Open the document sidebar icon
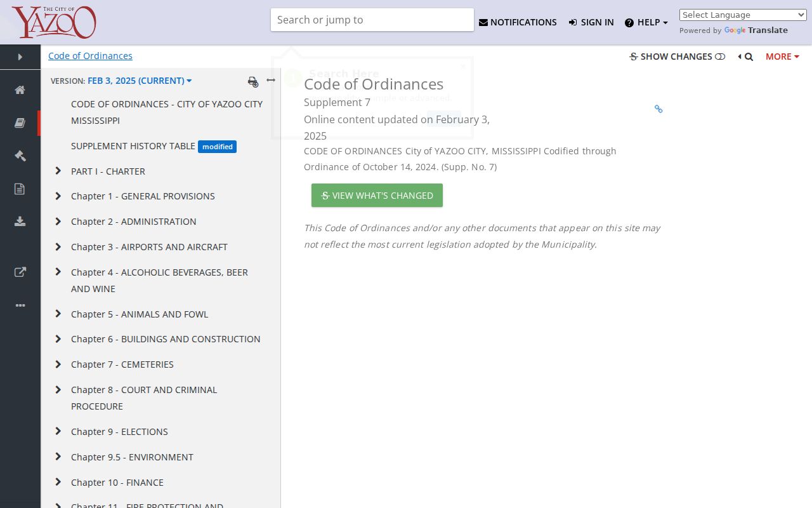The height and width of the screenshot is (508, 812). (x=20, y=189)
